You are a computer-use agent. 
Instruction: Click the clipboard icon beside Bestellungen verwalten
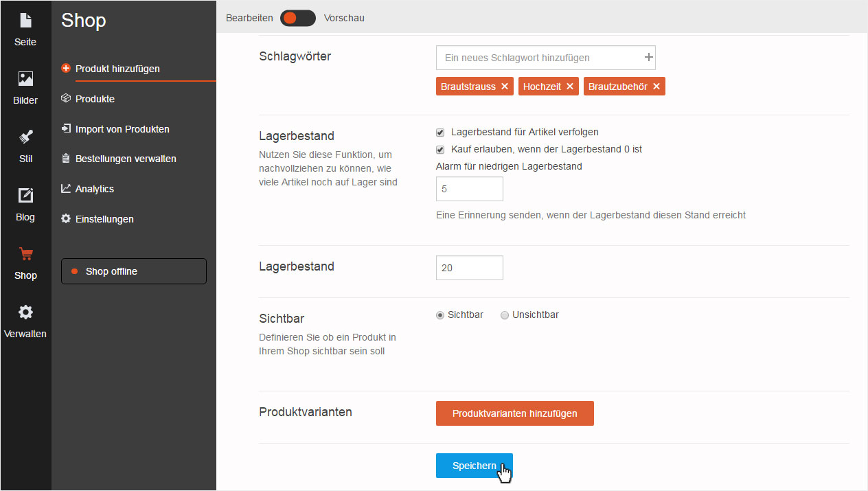click(x=66, y=159)
